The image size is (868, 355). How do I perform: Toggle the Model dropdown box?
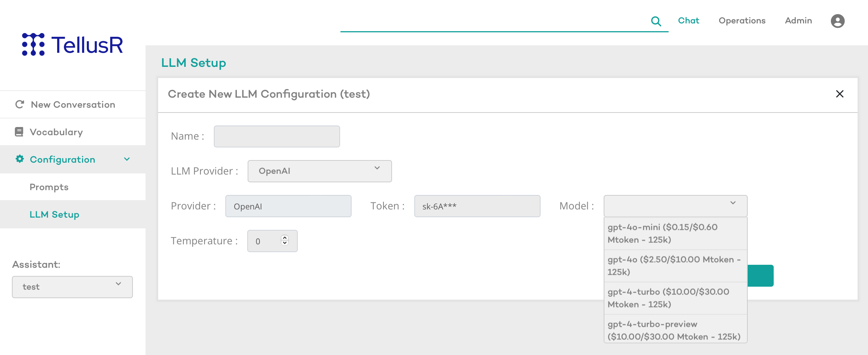[x=675, y=206]
